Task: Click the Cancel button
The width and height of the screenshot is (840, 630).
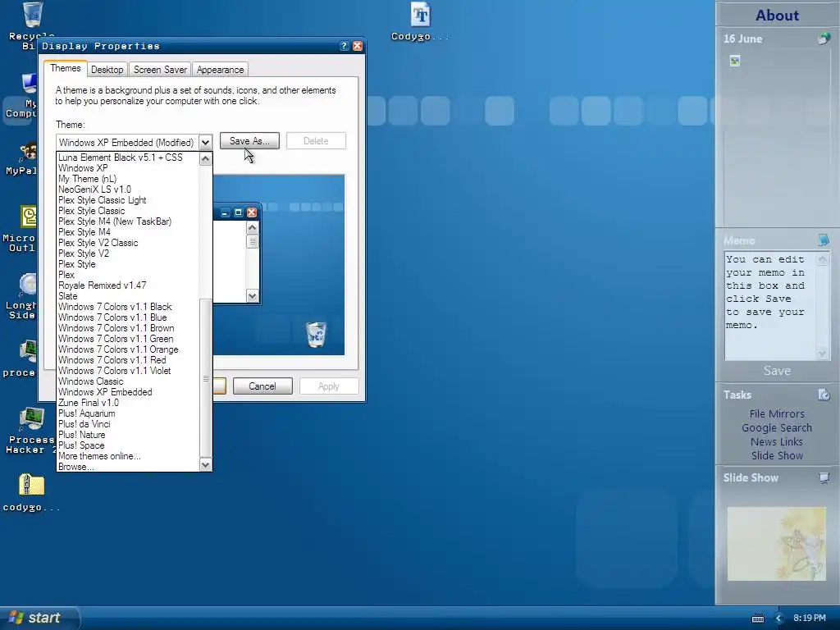Action: pos(262,386)
